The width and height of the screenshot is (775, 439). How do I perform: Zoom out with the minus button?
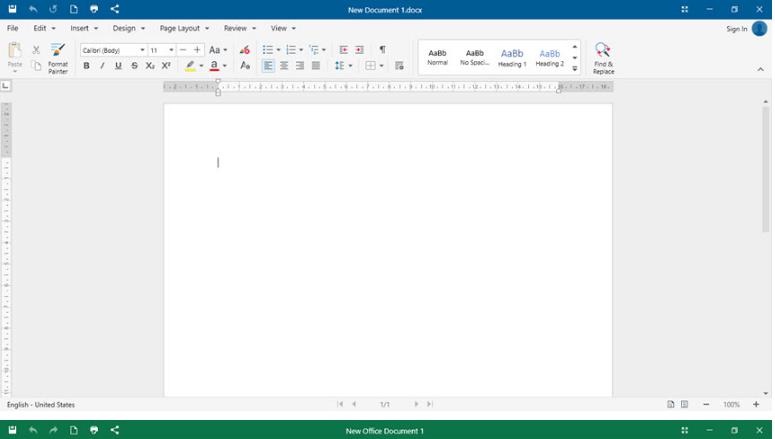(x=706, y=404)
